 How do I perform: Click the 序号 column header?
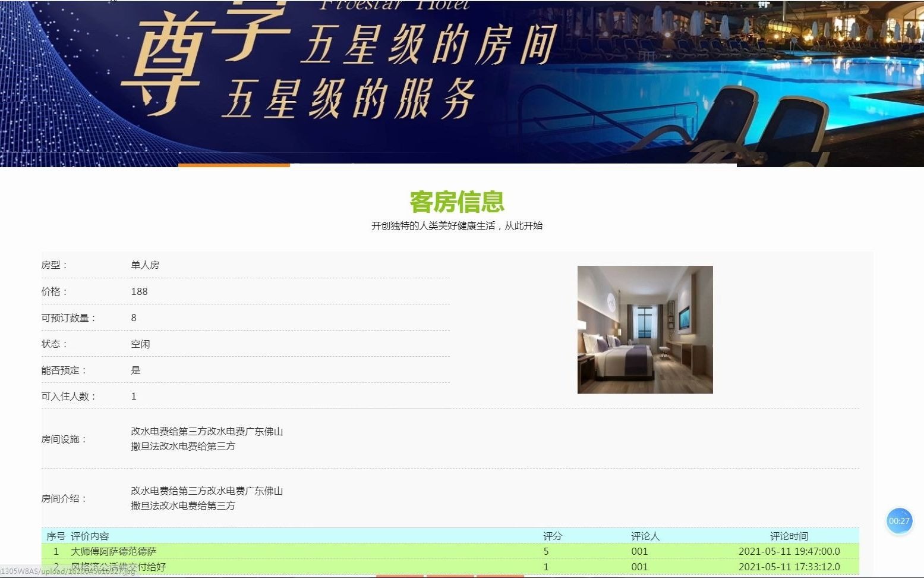pyautogui.click(x=55, y=535)
